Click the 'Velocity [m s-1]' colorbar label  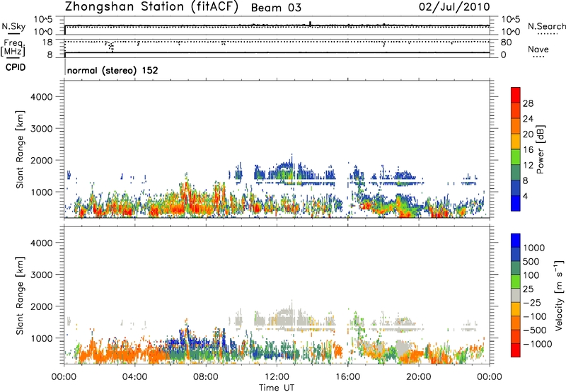pyautogui.click(x=559, y=295)
